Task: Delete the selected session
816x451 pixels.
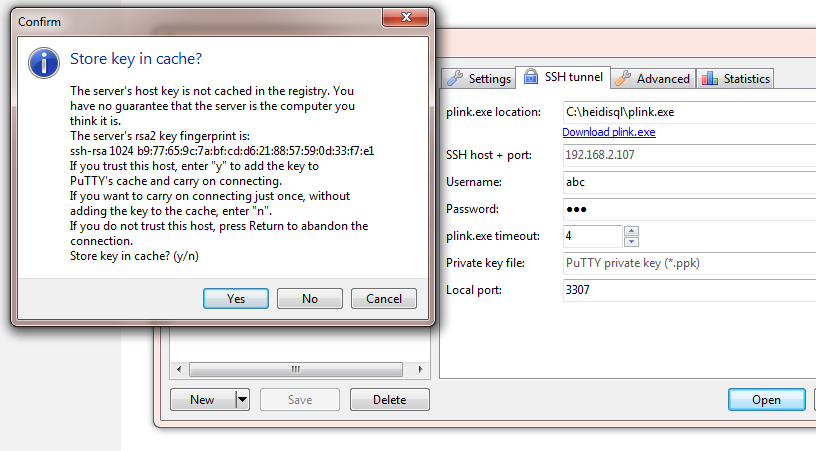Action: 390,400
